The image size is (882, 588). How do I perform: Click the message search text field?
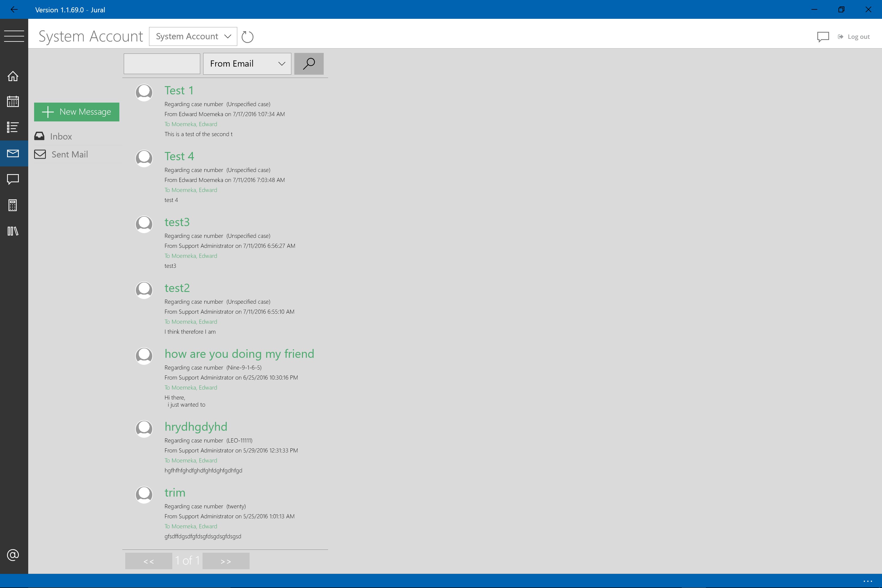point(162,64)
